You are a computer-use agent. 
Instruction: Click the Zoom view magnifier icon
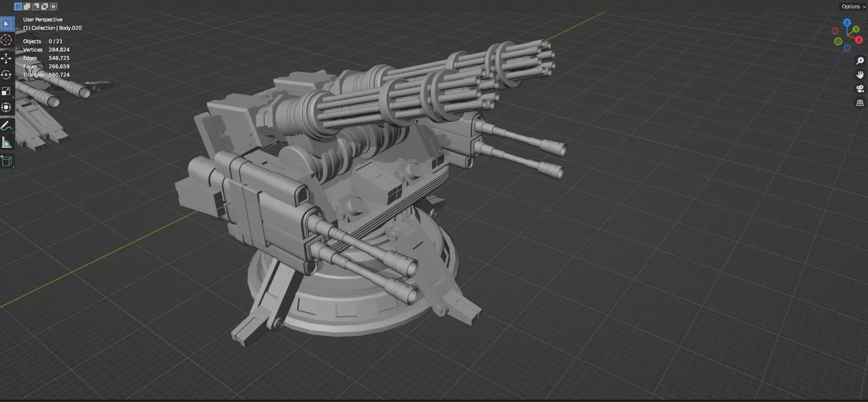point(860,61)
